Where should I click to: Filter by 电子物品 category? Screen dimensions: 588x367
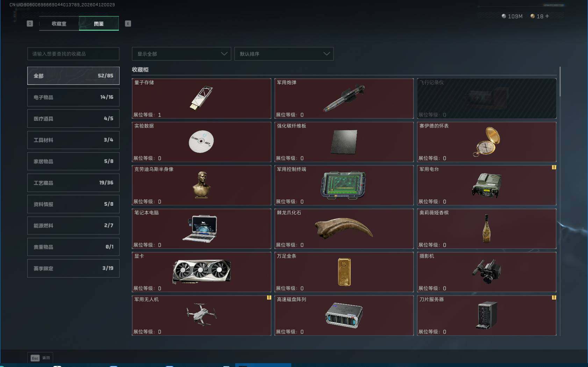(x=73, y=97)
